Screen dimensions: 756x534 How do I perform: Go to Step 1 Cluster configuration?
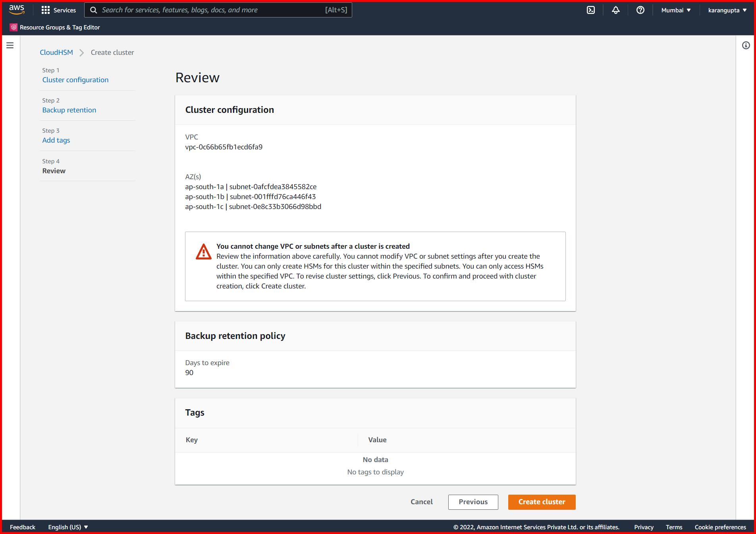75,79
